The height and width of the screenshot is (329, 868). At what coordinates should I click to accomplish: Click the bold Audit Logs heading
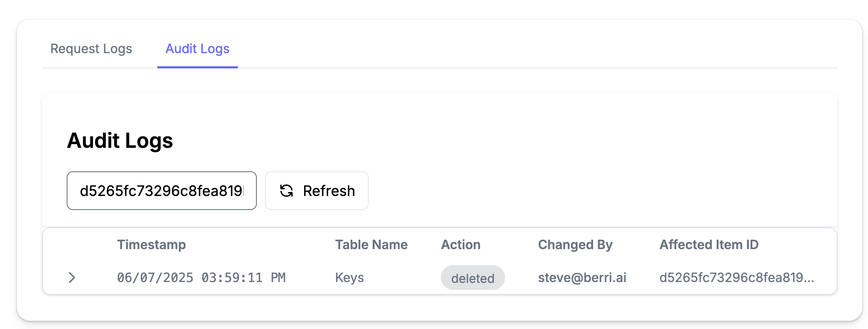pos(120,140)
